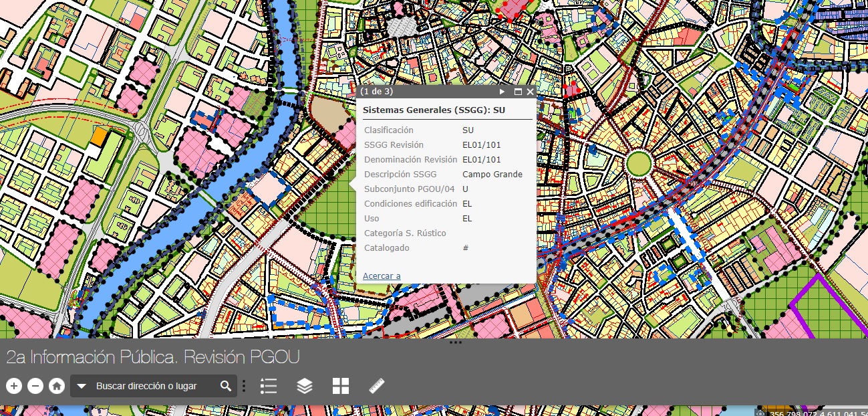This screenshot has width=868, height=416.
Task: Click the orange parcel on the map
Action: coord(99,136)
